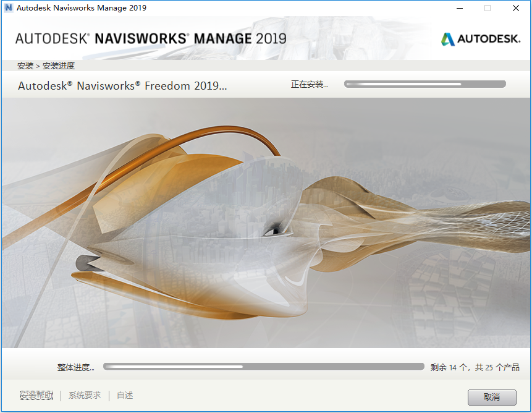This screenshot has height=413, width=532.
Task: Click the 'Autodesk Navisworks Manage 2019' window title
Action: pos(82,8)
